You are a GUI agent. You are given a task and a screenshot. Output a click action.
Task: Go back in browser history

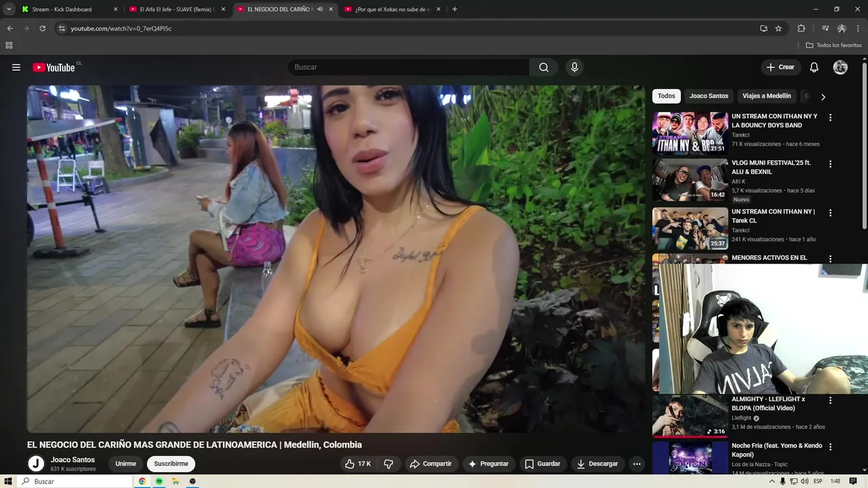click(9, 28)
